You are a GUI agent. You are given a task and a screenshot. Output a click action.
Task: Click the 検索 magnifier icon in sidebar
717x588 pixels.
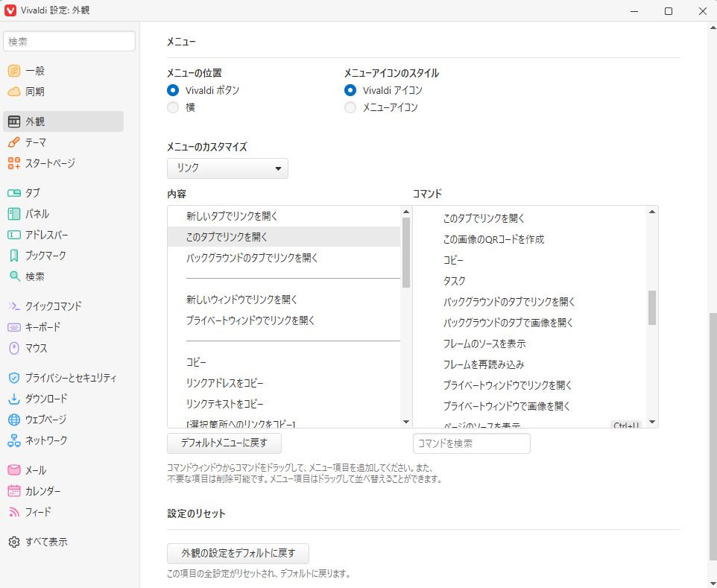(15, 276)
